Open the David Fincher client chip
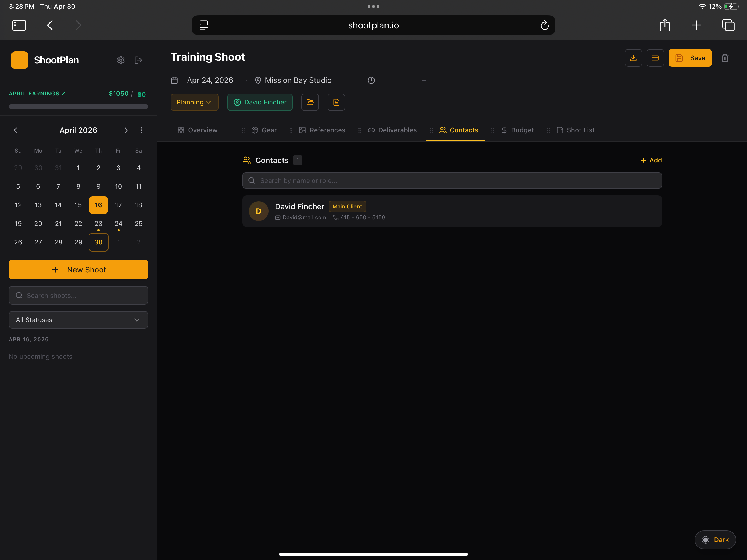This screenshot has height=560, width=747. click(260, 102)
